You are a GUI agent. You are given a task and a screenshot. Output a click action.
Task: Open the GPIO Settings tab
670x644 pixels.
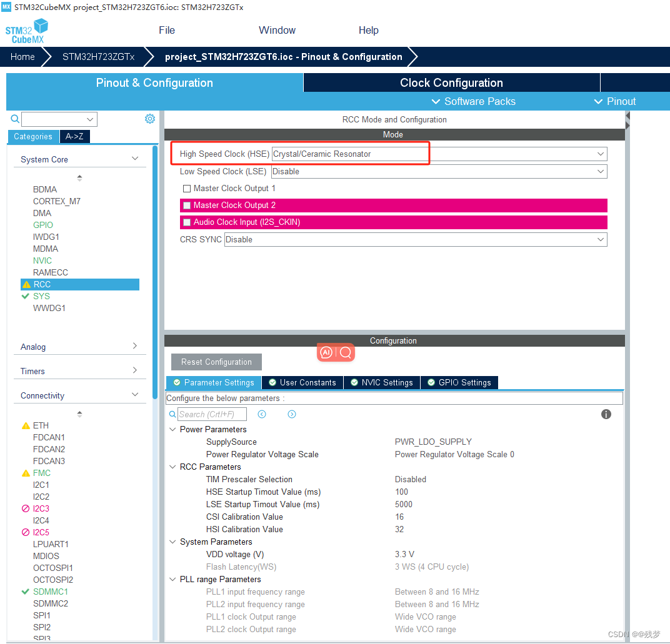(x=459, y=383)
